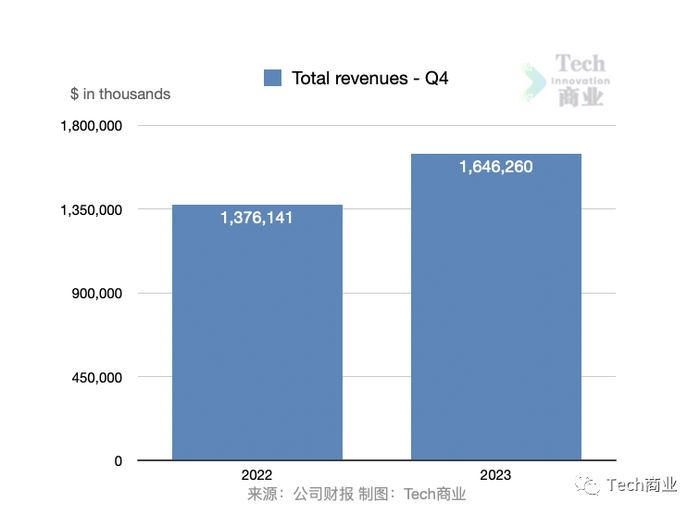Click the 1,646,260 data label
700x515 pixels.
point(496,167)
